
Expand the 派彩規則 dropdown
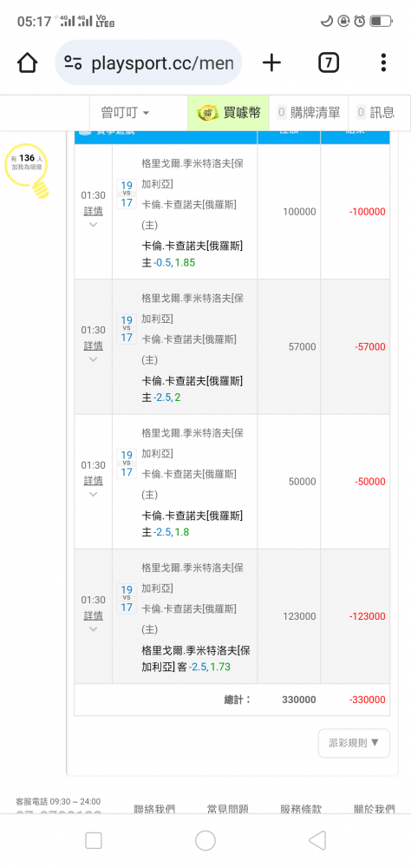point(354,743)
